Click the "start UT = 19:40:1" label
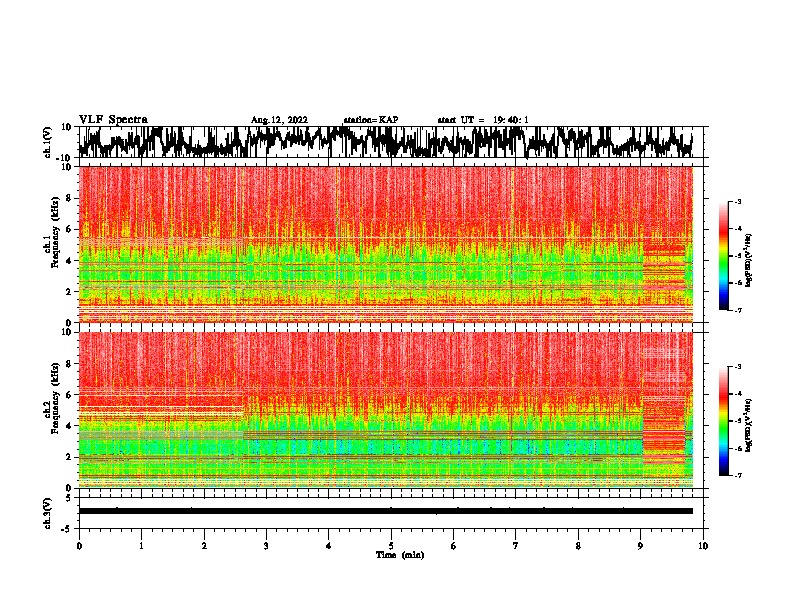This screenshot has width=792, height=612. click(483, 120)
